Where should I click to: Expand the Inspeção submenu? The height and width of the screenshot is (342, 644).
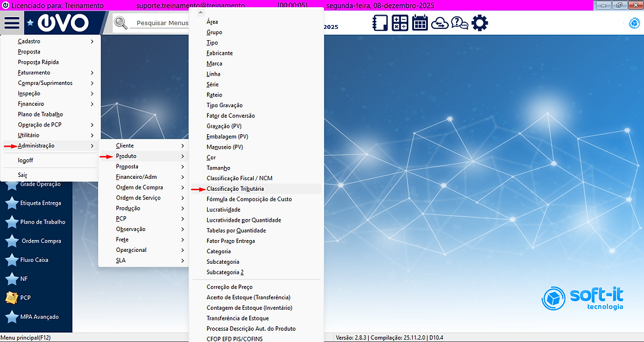click(x=51, y=93)
